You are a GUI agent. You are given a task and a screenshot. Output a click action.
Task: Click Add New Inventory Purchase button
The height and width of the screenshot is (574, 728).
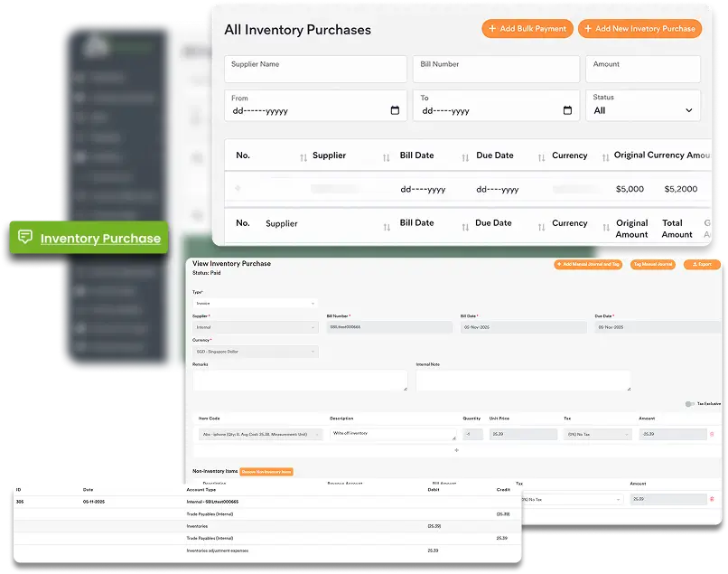click(639, 29)
